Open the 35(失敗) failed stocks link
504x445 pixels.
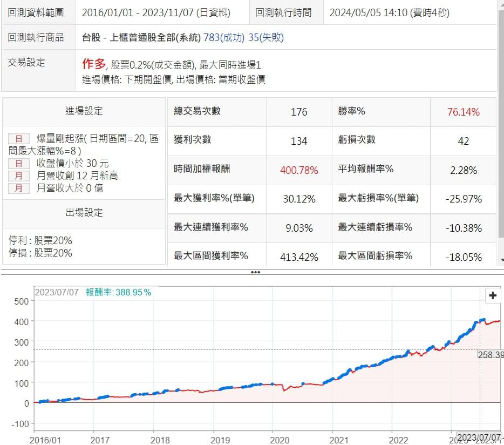[271, 37]
